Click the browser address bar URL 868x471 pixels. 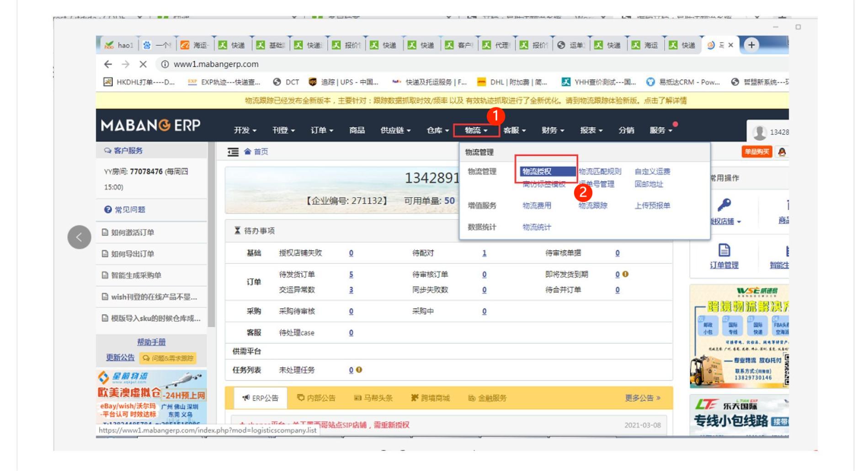[x=216, y=64]
